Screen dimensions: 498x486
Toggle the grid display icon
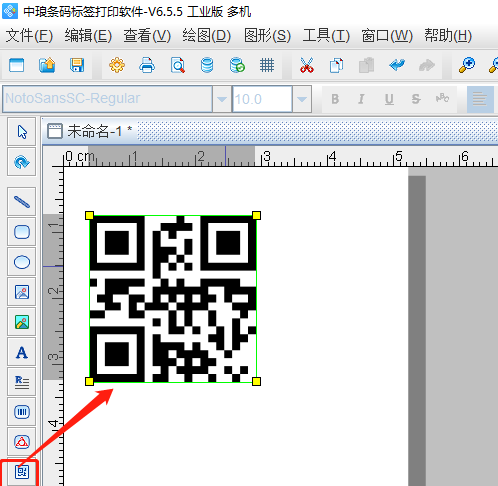click(267, 65)
